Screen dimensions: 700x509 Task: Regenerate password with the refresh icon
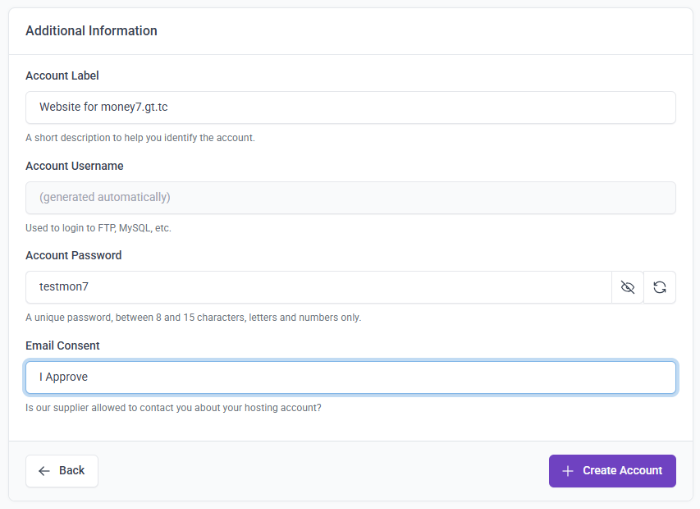(659, 287)
